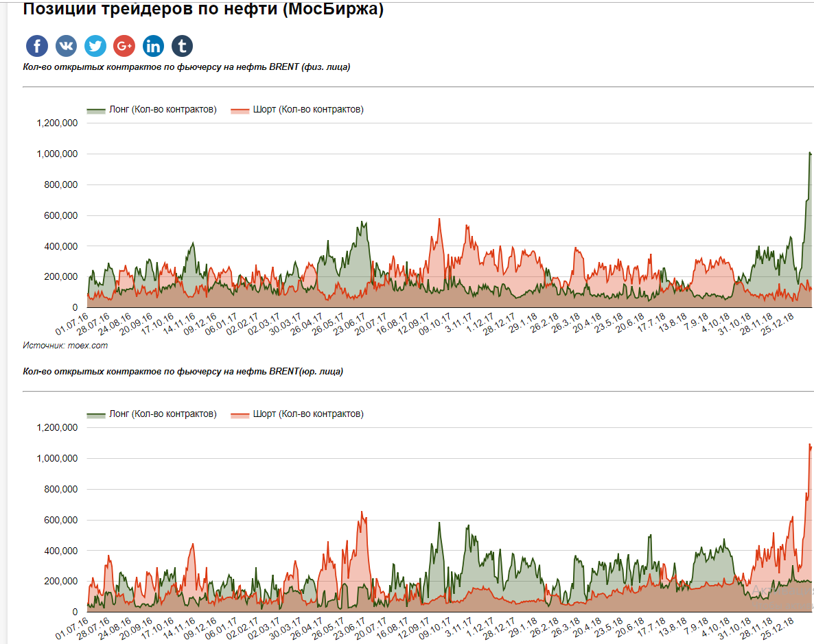Select the bottom chart title ending 'юр. лица'
This screenshot has height=644, width=814.
pyautogui.click(x=183, y=372)
